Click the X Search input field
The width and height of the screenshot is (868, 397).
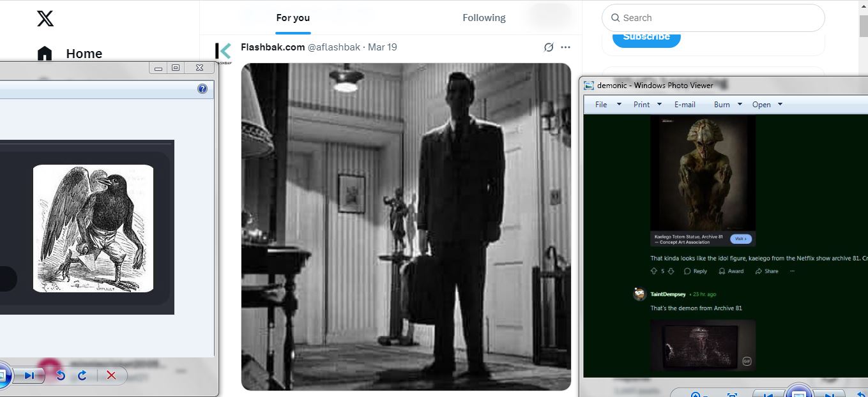[713, 18]
